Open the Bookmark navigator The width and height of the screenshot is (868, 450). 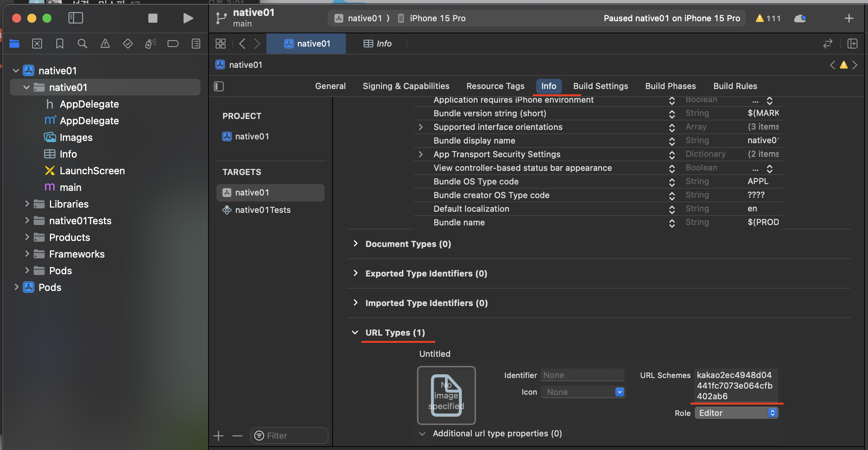[59, 44]
